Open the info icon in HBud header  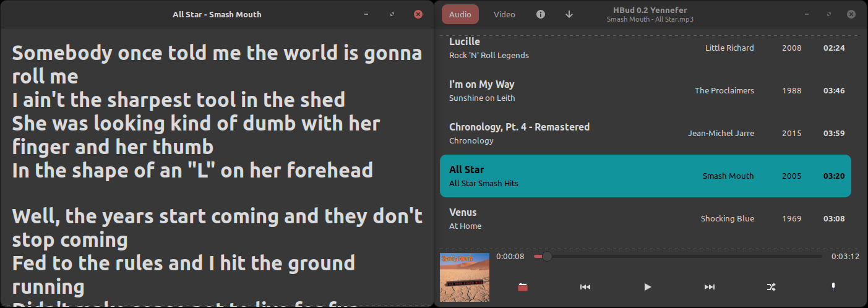pyautogui.click(x=541, y=14)
